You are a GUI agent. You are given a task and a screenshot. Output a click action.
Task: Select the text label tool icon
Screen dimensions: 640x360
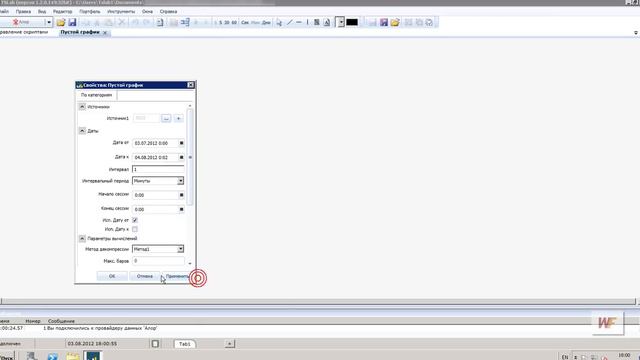pos(327,22)
